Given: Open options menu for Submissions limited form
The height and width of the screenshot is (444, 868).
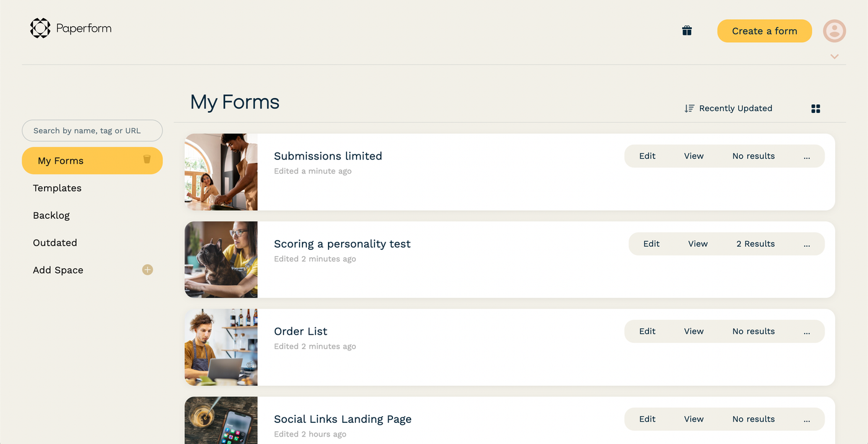Looking at the screenshot, I should coord(807,156).
